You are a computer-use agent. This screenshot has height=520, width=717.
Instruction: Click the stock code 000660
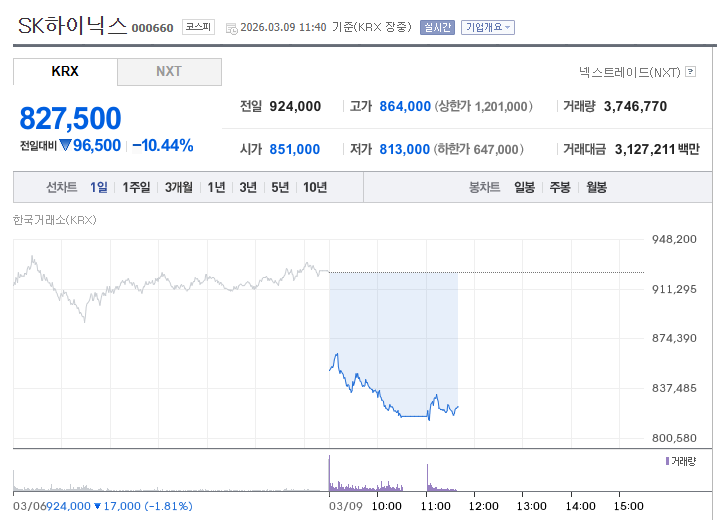(152, 28)
